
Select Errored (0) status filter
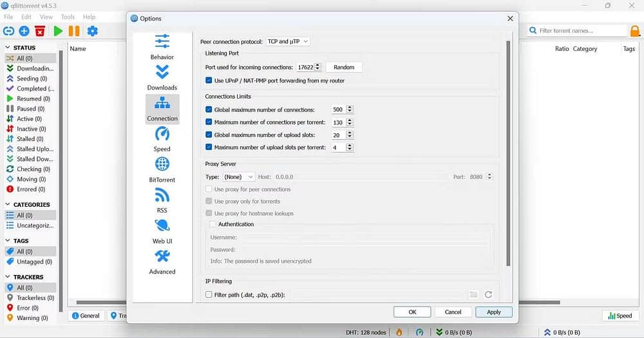click(30, 189)
